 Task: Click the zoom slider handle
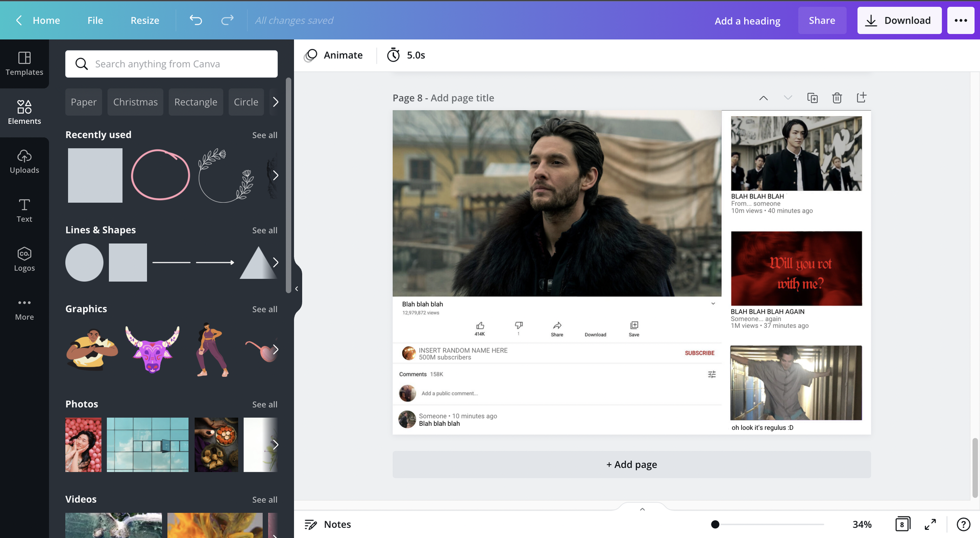[715, 524]
